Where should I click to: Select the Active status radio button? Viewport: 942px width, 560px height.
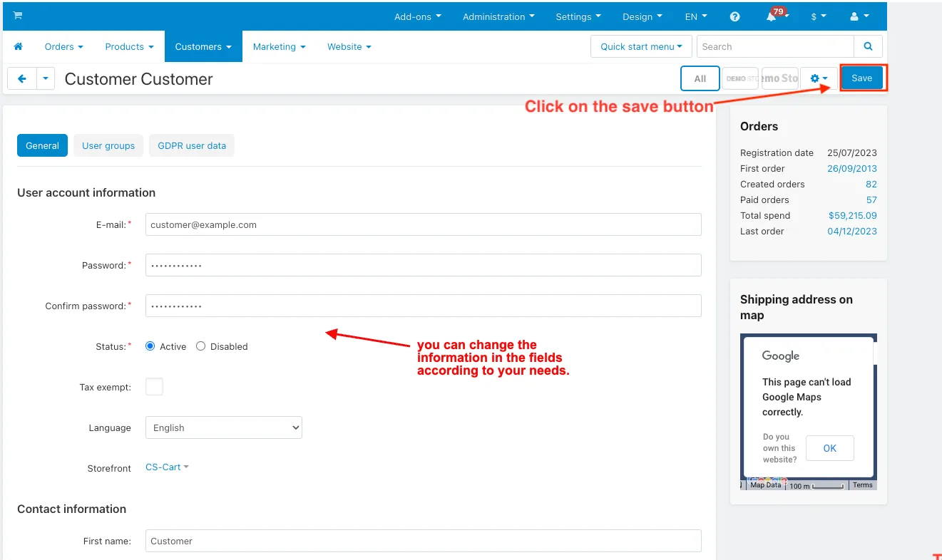(150, 346)
